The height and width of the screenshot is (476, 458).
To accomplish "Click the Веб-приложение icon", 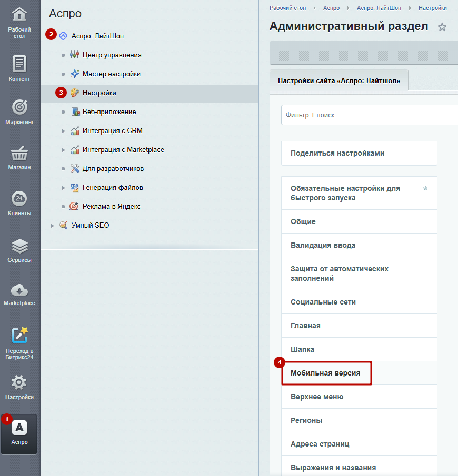I will [x=75, y=112].
